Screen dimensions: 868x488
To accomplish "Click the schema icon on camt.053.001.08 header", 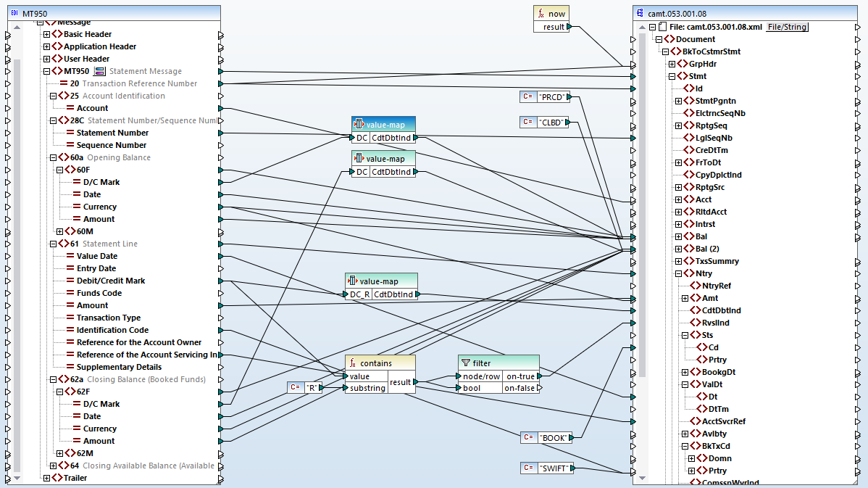I will coord(638,12).
